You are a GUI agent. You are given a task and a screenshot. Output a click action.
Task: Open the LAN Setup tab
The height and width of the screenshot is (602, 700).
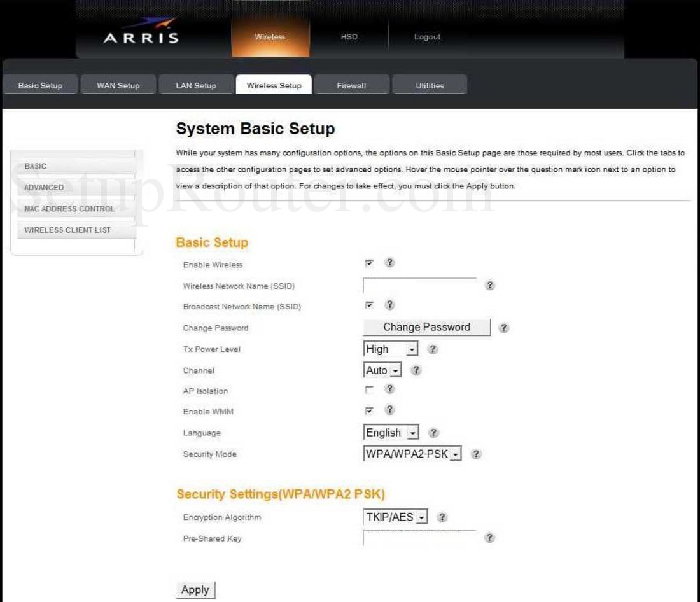tap(196, 85)
